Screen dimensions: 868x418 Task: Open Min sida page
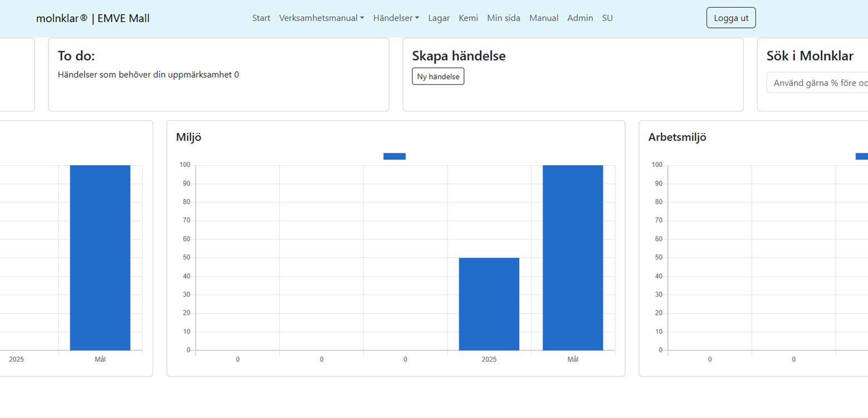pyautogui.click(x=504, y=18)
